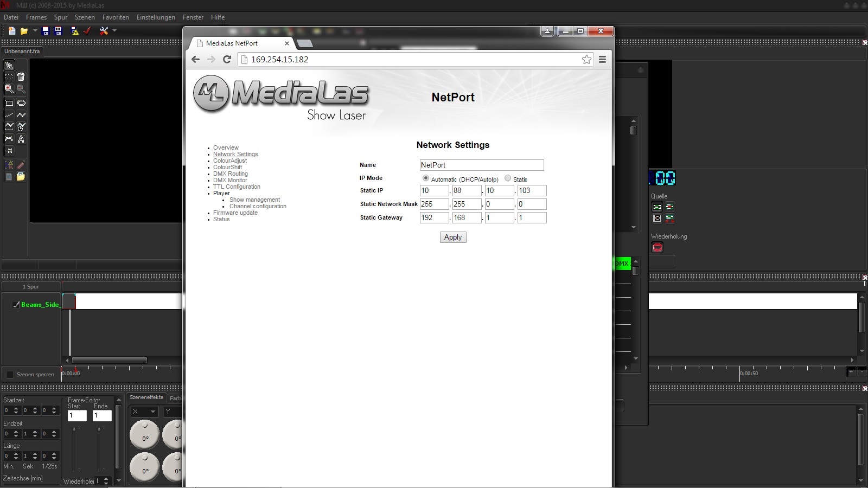Screen dimensions: 868x488
Task: Open the Frames menu
Action: 36,17
